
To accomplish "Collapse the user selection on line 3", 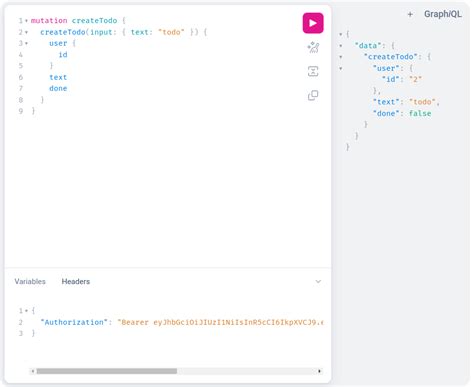I will [x=26, y=44].
